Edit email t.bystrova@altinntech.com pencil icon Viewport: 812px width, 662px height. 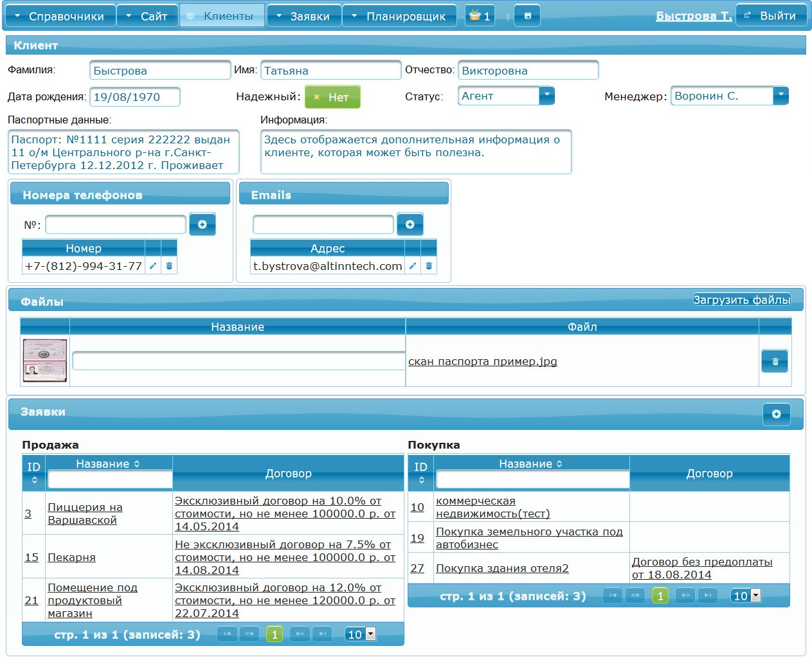[413, 265]
